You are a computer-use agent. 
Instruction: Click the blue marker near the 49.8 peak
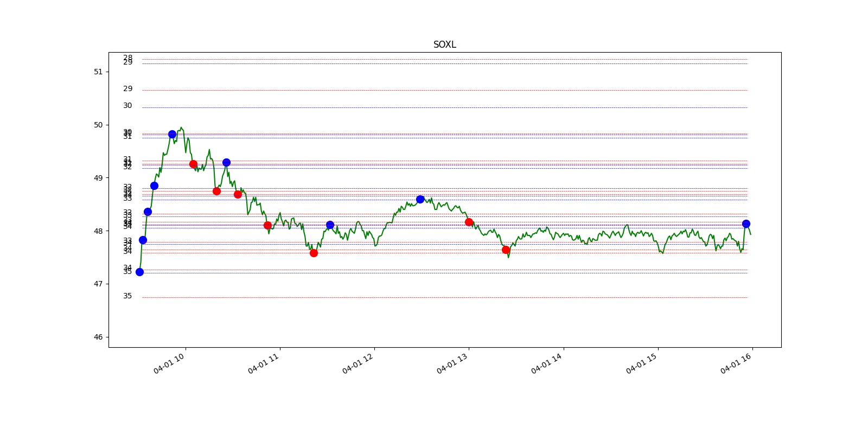172,134
